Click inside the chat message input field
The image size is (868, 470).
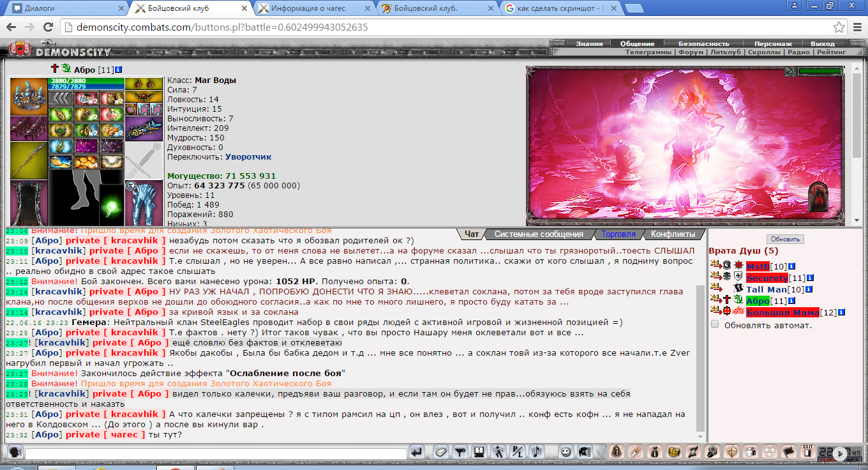click(x=215, y=453)
